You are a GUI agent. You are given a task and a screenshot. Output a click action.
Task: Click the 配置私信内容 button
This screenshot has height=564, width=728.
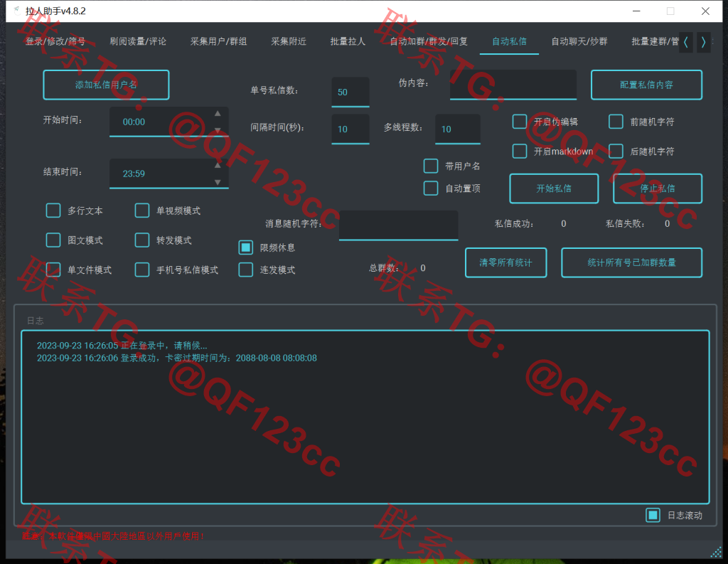[x=646, y=85]
